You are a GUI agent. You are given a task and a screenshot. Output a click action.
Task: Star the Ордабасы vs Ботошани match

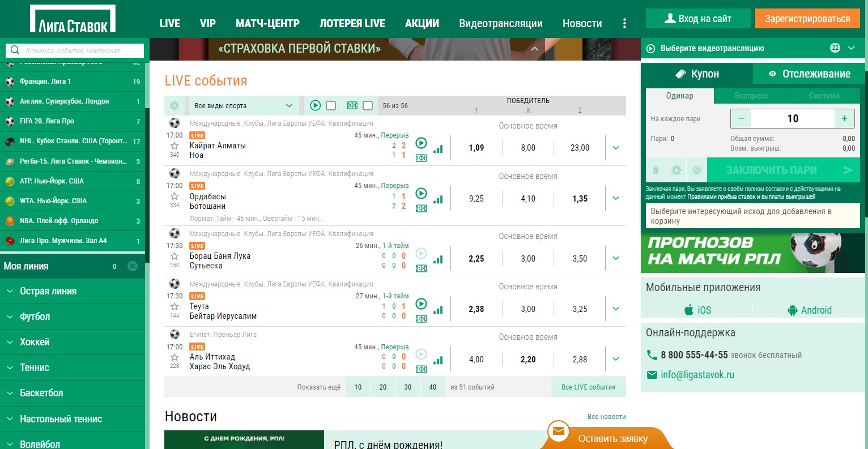[175, 196]
